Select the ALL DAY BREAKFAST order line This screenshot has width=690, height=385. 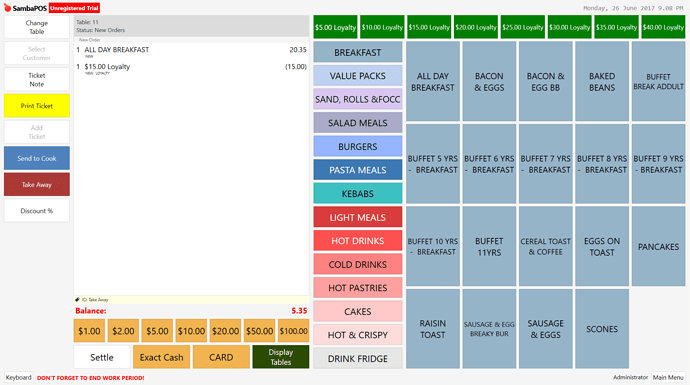click(191, 52)
